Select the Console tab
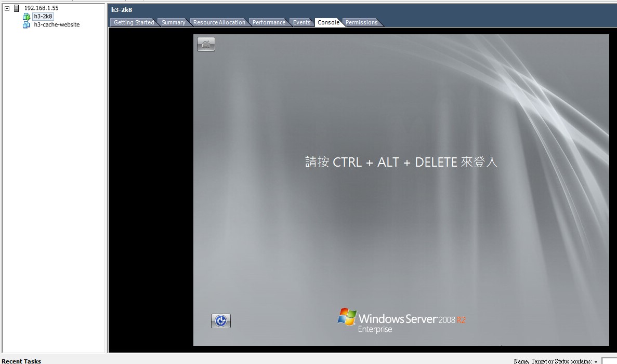This screenshot has height=364, width=617. pyautogui.click(x=329, y=22)
